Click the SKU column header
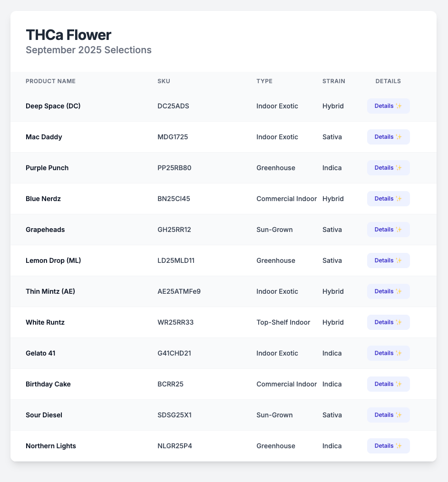The width and height of the screenshot is (448, 482). 164,81
